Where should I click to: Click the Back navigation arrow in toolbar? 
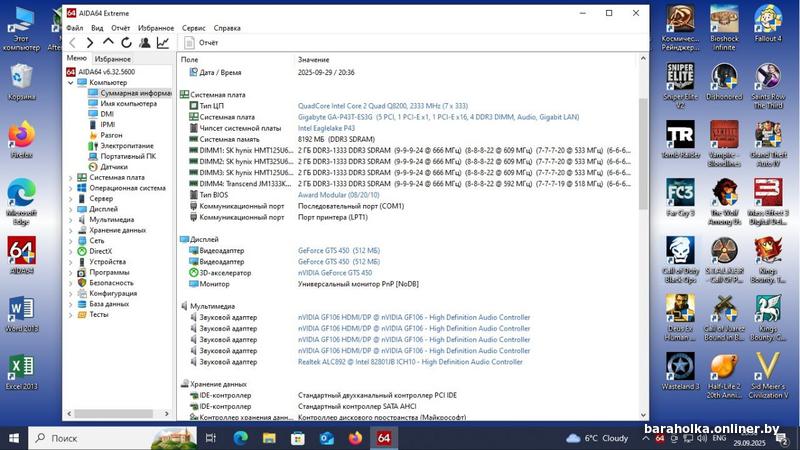click(73, 43)
